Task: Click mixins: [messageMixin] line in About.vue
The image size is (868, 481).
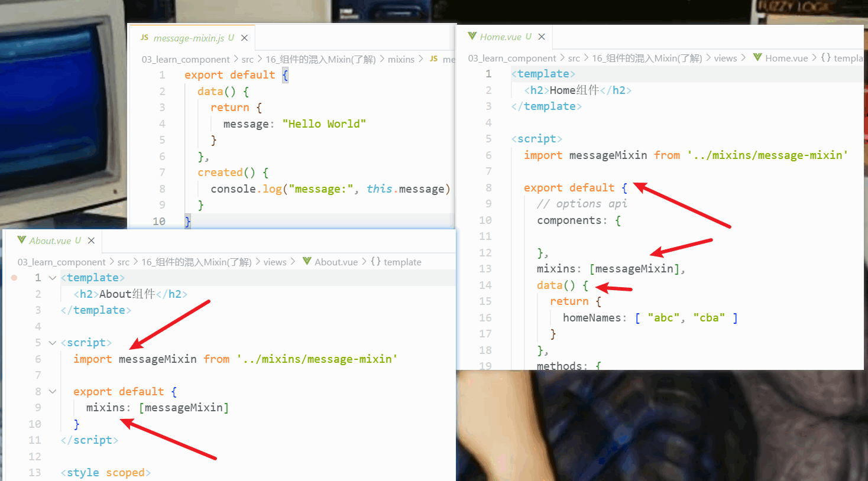Action: click(157, 407)
